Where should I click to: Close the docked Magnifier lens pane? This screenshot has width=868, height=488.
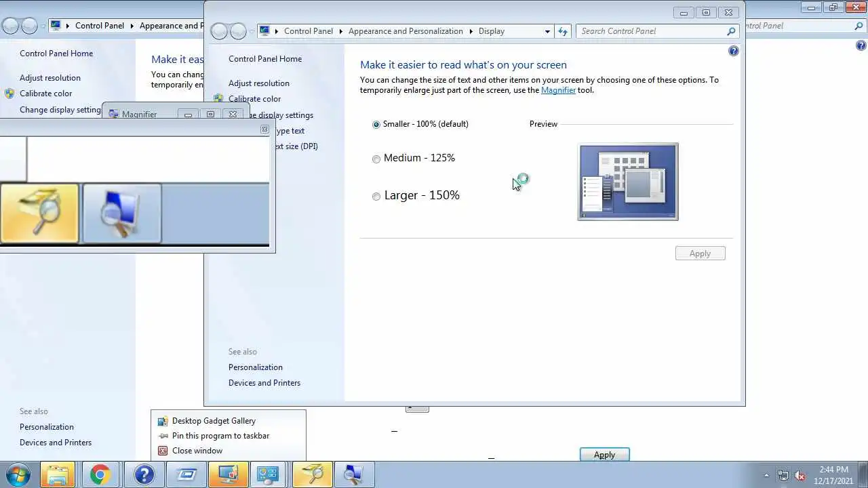[264, 129]
